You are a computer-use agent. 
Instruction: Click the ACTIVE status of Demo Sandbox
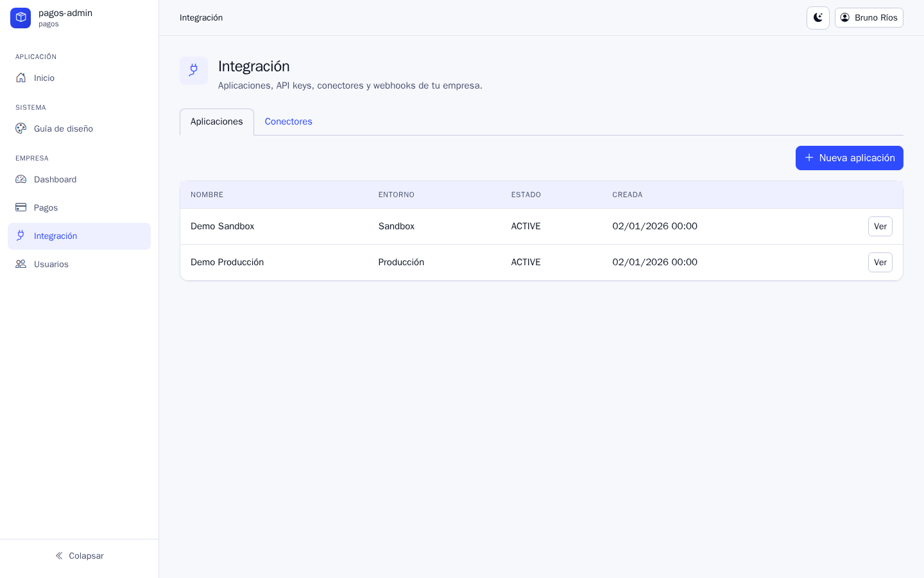coord(526,227)
